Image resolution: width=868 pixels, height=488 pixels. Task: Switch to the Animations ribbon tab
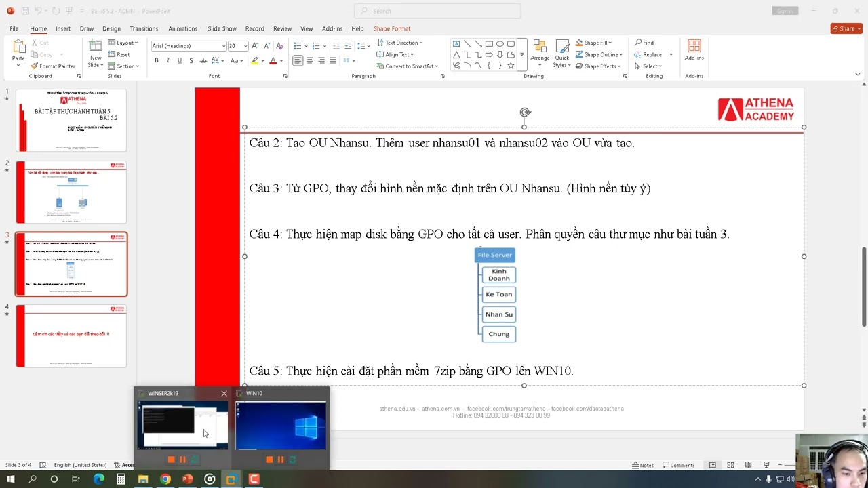[x=182, y=28]
